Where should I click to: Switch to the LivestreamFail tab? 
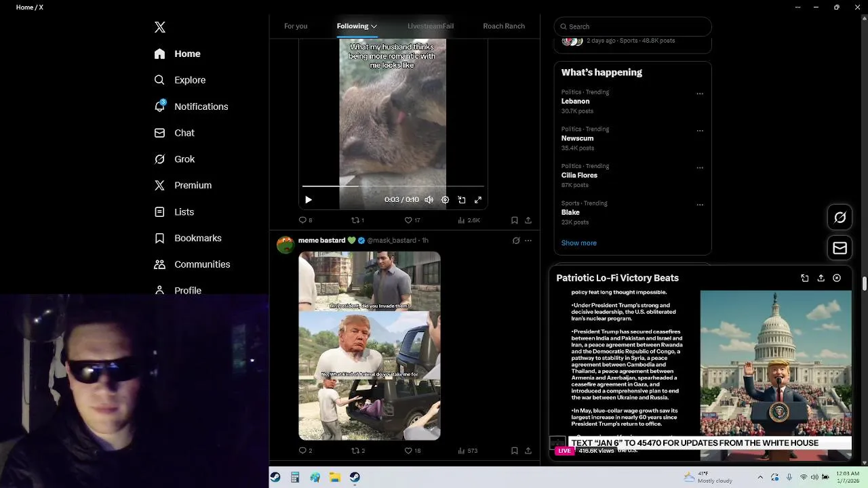point(431,26)
